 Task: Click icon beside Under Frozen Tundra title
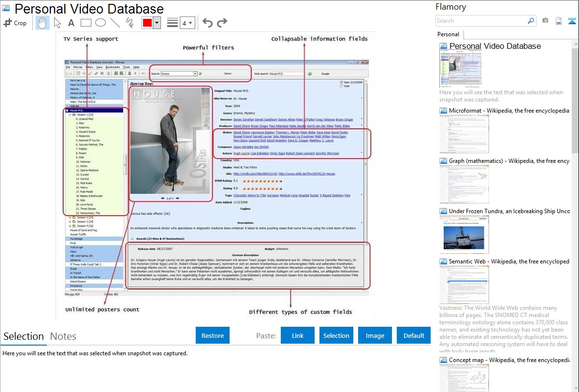tap(443, 211)
